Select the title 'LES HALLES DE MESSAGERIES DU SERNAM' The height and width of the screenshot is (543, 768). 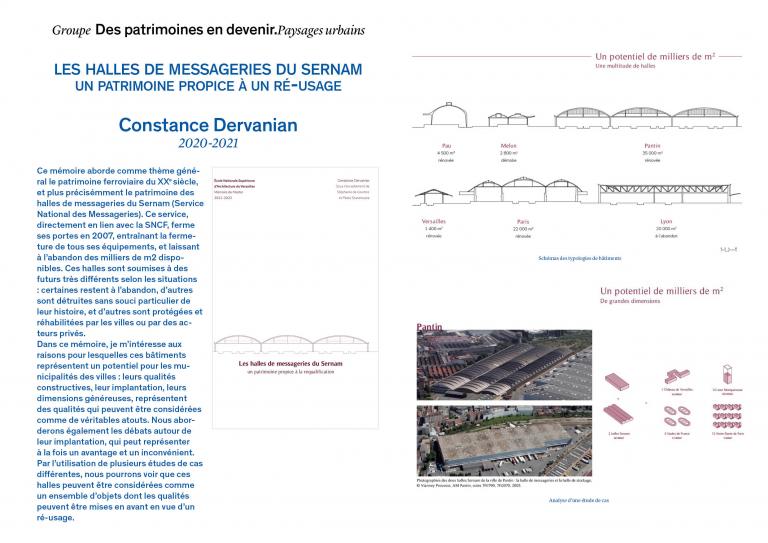tap(208, 69)
